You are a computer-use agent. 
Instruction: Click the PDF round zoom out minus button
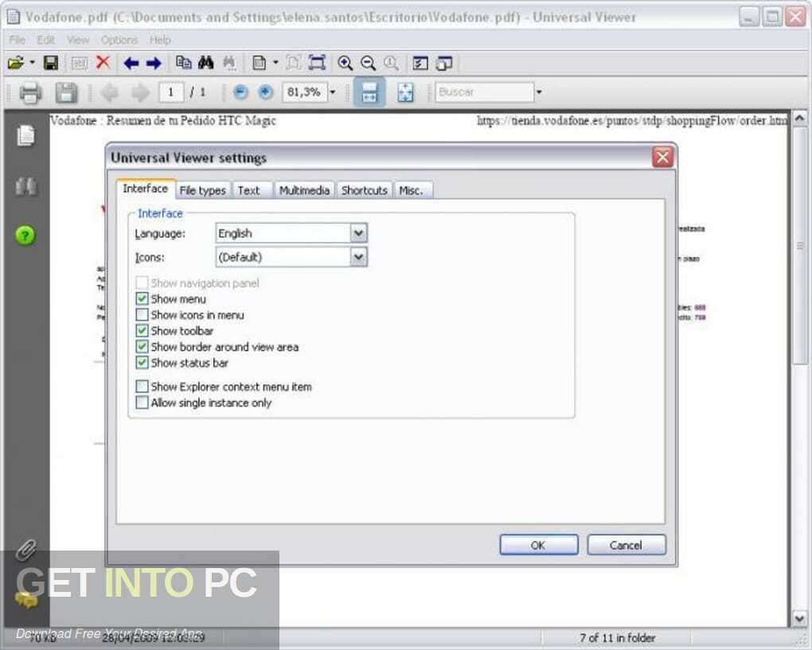point(240,92)
